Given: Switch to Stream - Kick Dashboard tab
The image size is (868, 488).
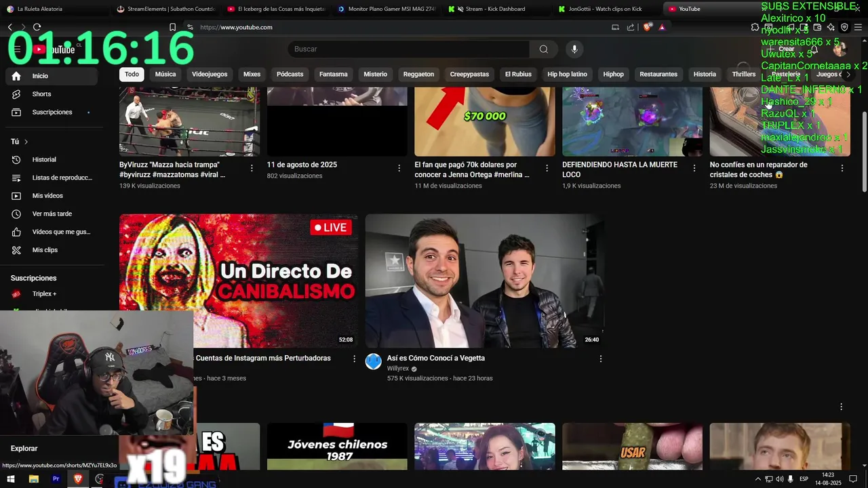Looking at the screenshot, I should coord(495,9).
